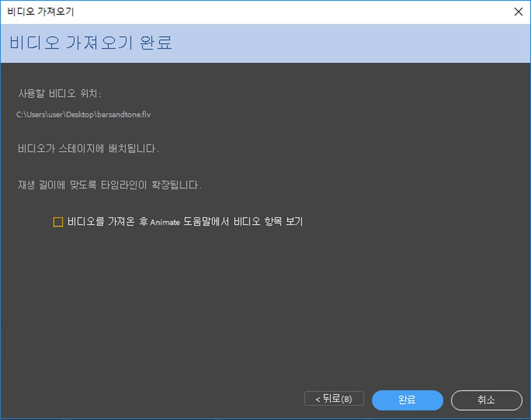Viewport: 531px width, 420px height.
Task: Close the 비디오 가져오기 dialog with X
Action: (519, 12)
